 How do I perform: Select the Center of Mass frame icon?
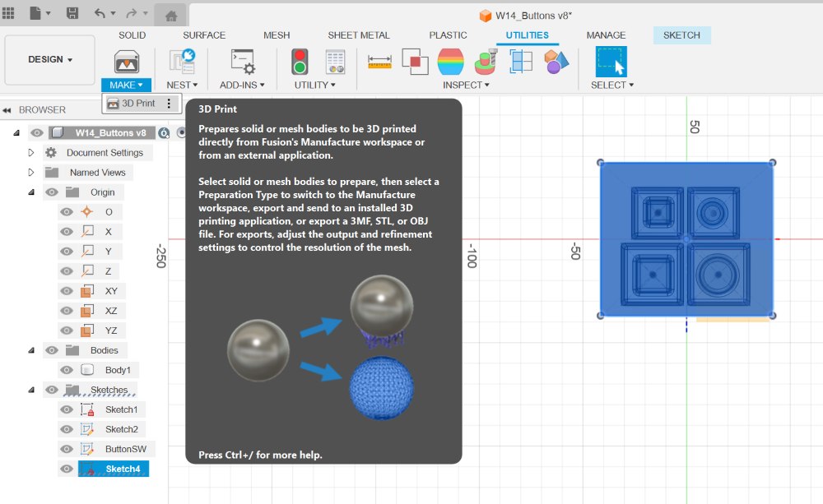click(x=521, y=62)
